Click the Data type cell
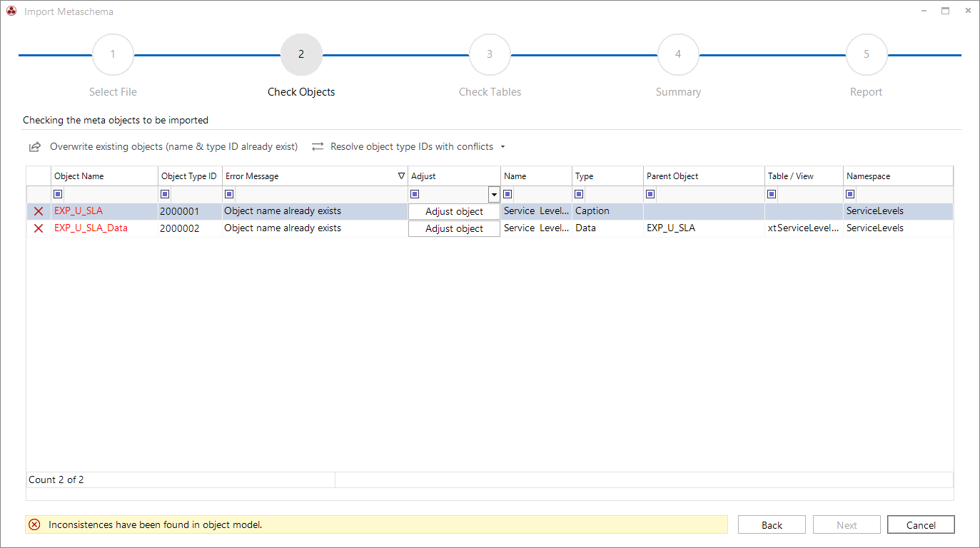Image resolution: width=980 pixels, height=548 pixels. 608,228
